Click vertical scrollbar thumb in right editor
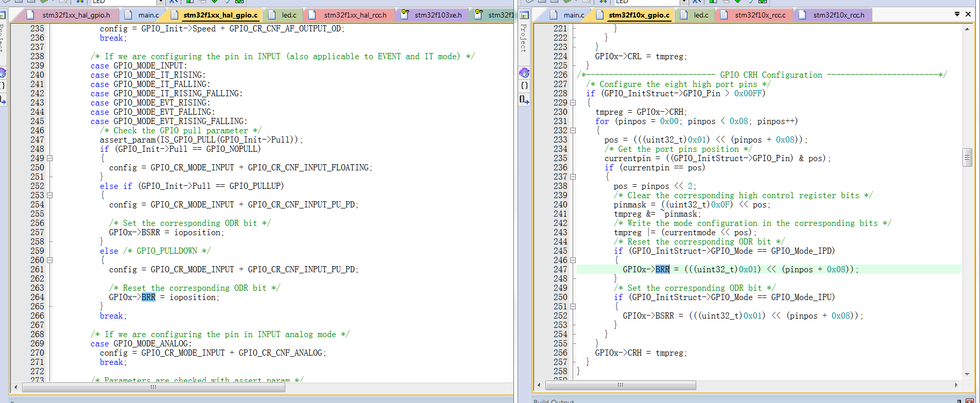The image size is (980, 403). (x=967, y=157)
